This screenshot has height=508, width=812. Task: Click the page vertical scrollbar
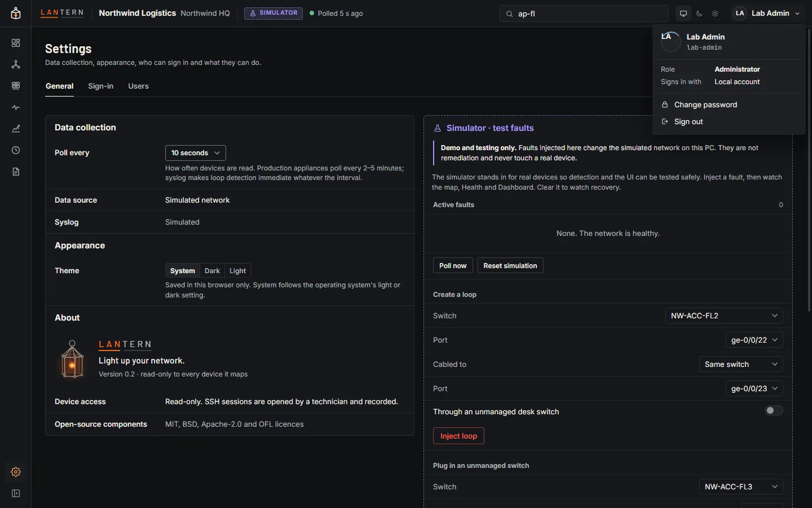809,169
